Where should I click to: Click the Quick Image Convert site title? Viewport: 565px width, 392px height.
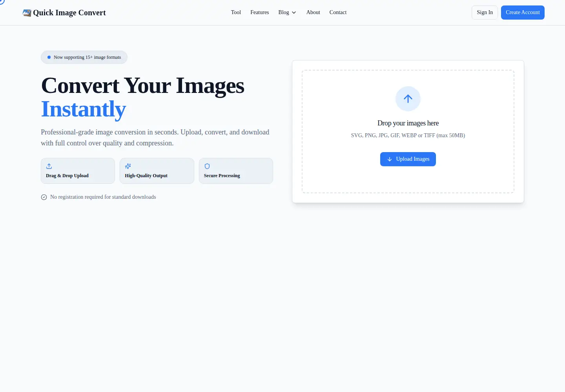(x=69, y=13)
